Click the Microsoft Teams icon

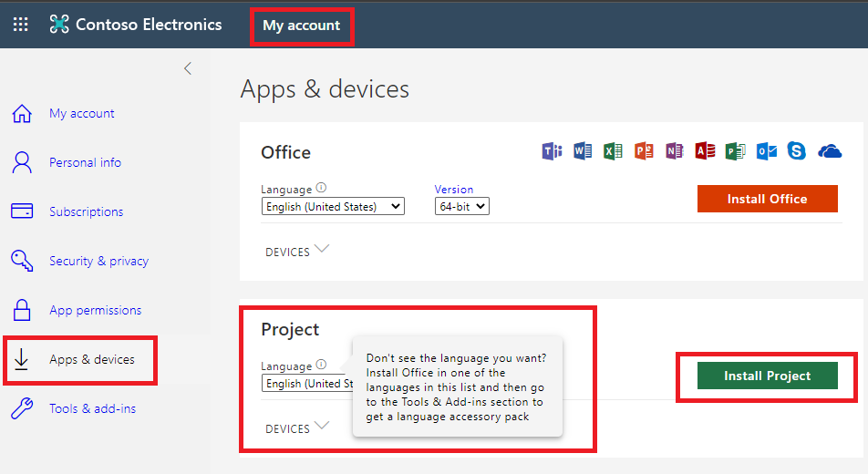(x=552, y=151)
